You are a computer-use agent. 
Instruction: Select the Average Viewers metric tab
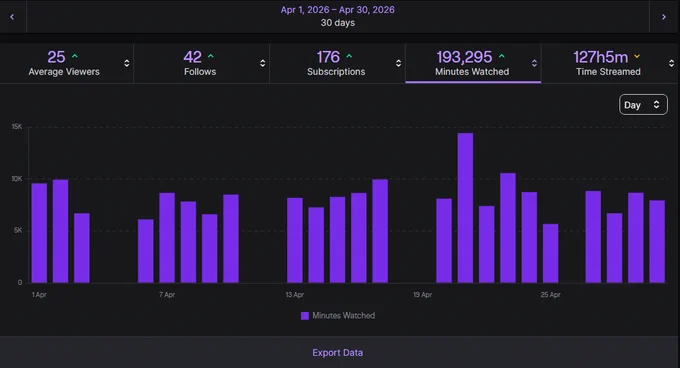[64, 63]
